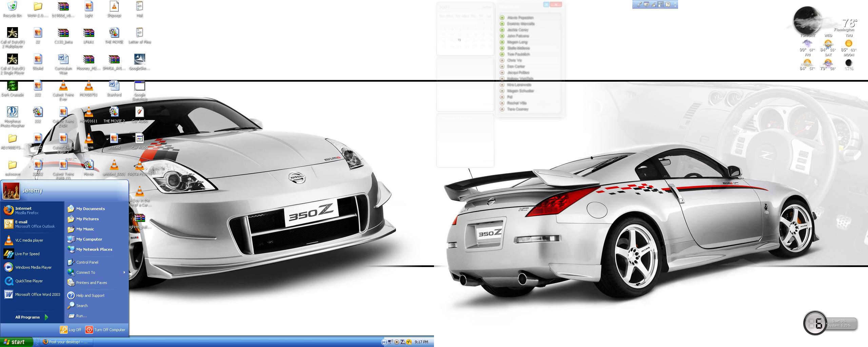Open the untitled_0001 VLC file icon
The height and width of the screenshot is (347, 868).
pyautogui.click(x=114, y=168)
